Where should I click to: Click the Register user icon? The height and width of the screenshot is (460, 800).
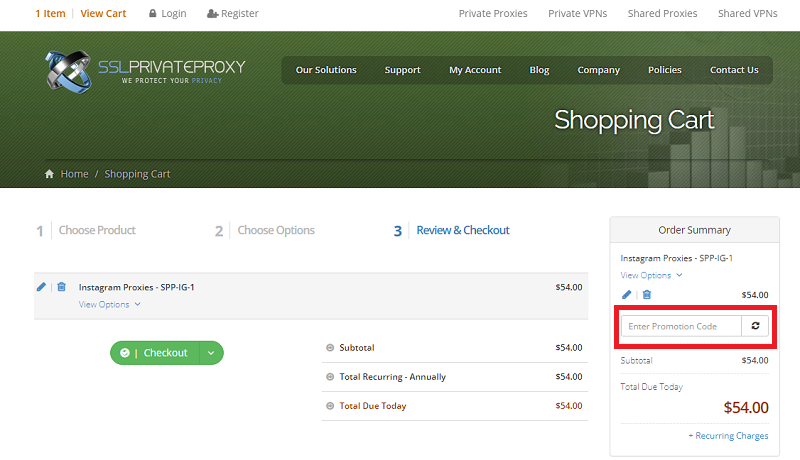click(212, 13)
